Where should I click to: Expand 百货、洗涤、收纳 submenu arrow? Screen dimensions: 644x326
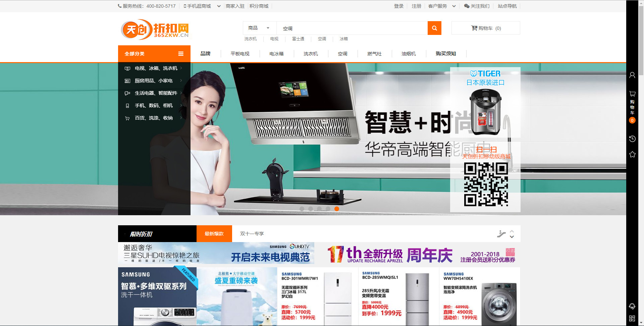(181, 118)
